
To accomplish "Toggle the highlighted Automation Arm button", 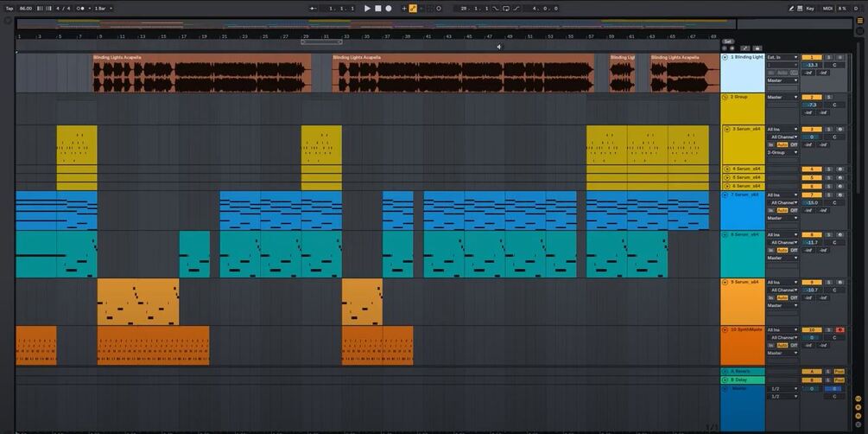I will 413,9.
